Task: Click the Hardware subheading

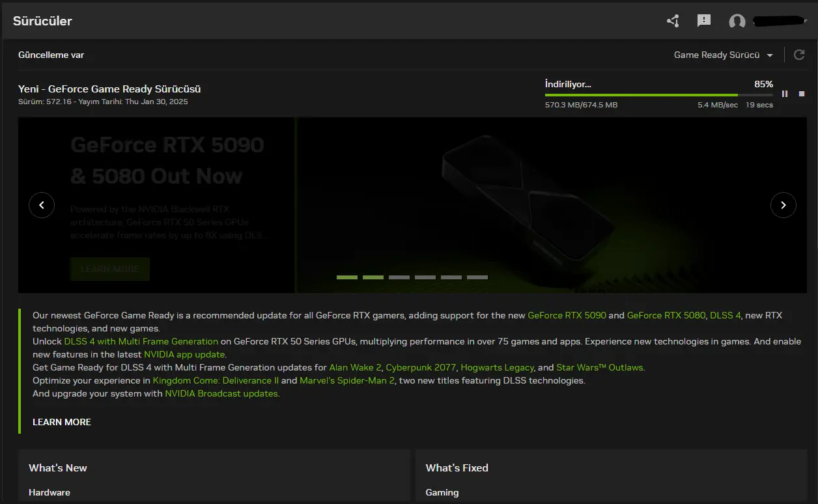Action: point(49,492)
